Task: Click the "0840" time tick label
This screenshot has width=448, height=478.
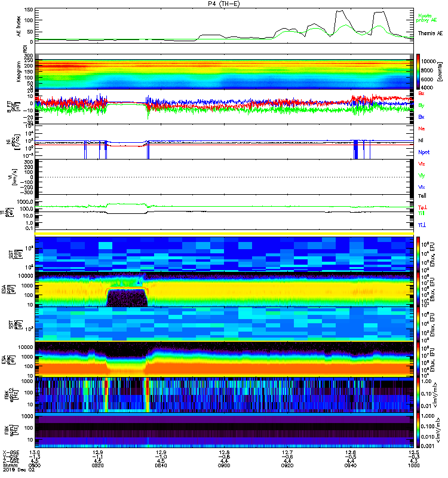Action: click(161, 465)
